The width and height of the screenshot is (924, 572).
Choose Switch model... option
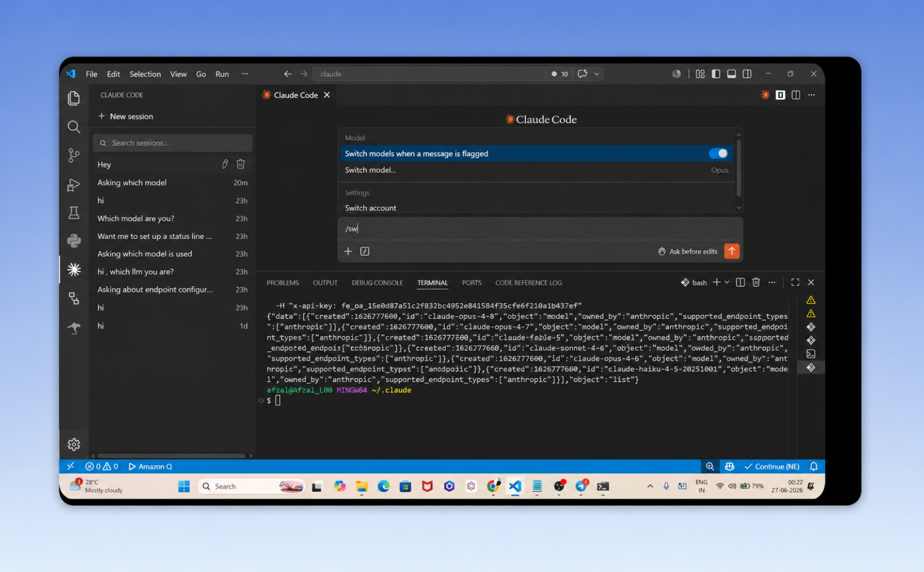coord(537,170)
